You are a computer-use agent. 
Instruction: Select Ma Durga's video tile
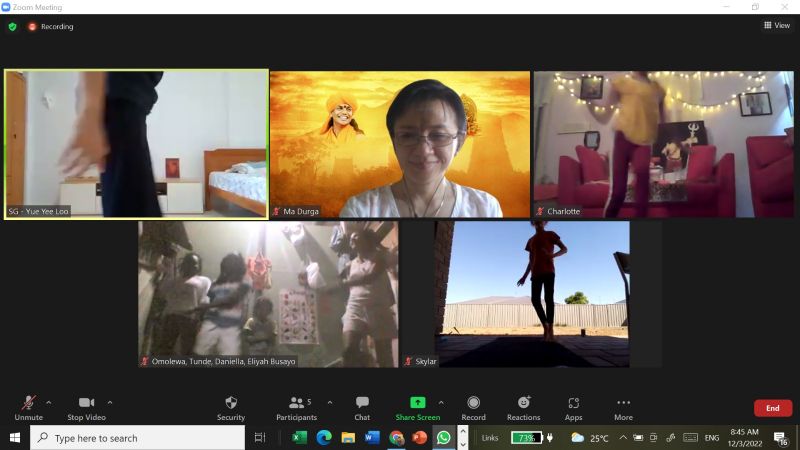pos(400,144)
